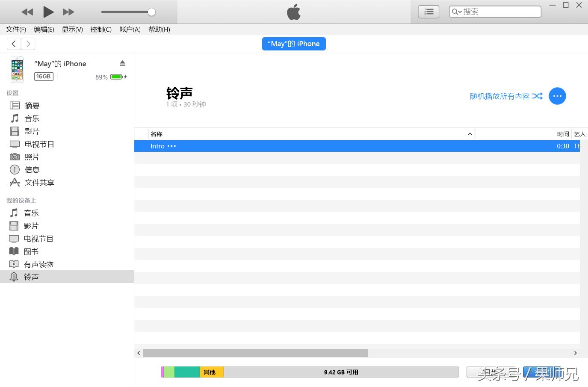
Task: Open the 帐户(A) menu
Action: 130,29
